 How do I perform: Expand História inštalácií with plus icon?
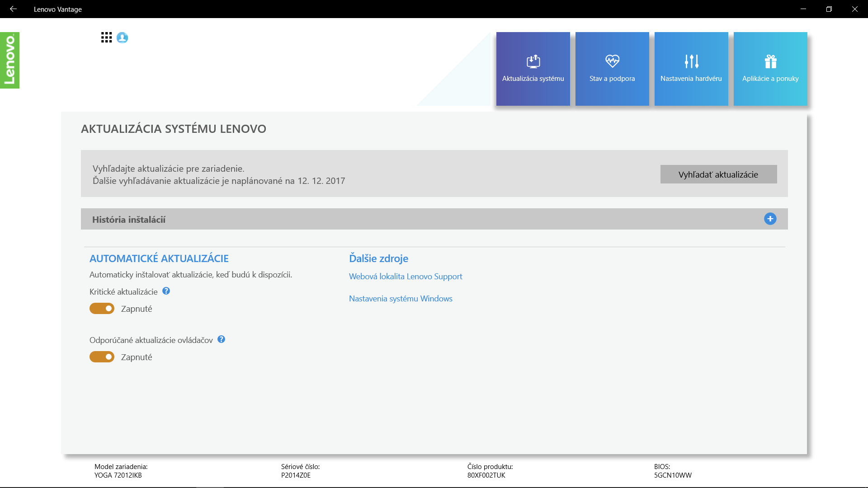coord(770,219)
